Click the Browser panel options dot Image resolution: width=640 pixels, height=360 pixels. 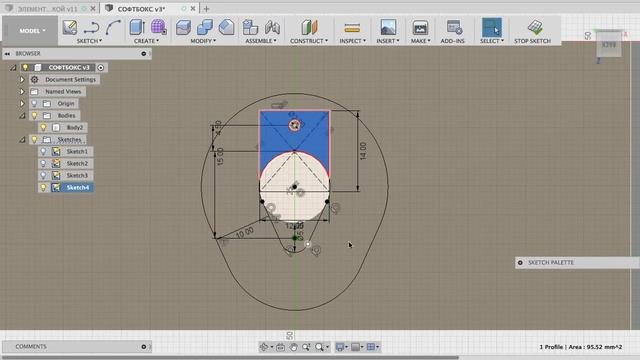(x=144, y=53)
